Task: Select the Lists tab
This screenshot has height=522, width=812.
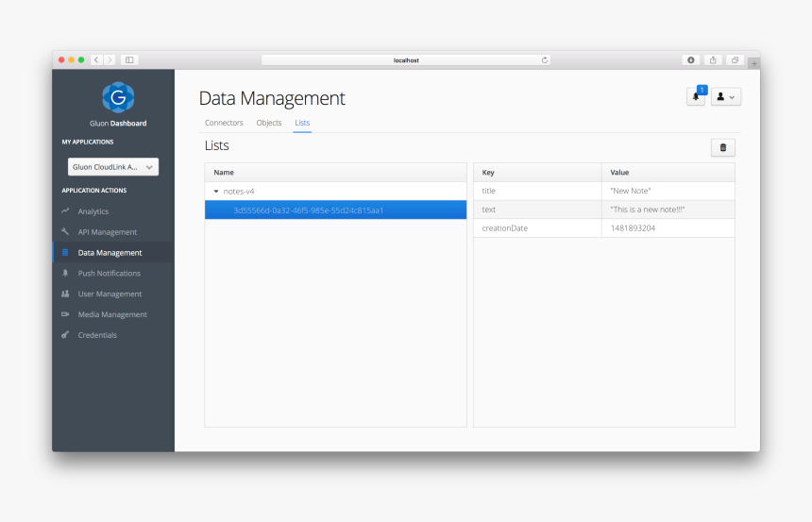Action: [302, 123]
